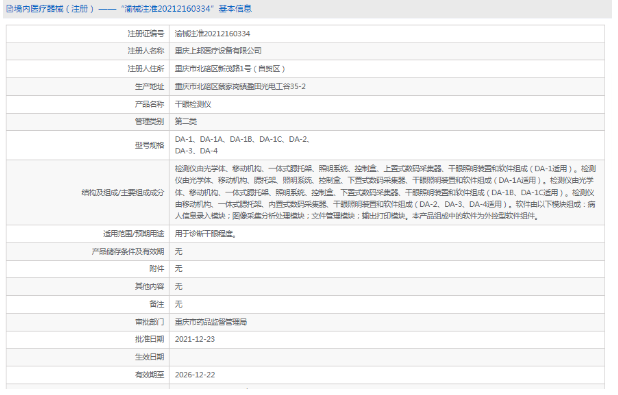
Task: Click the management category value 第二类
Action: point(186,121)
